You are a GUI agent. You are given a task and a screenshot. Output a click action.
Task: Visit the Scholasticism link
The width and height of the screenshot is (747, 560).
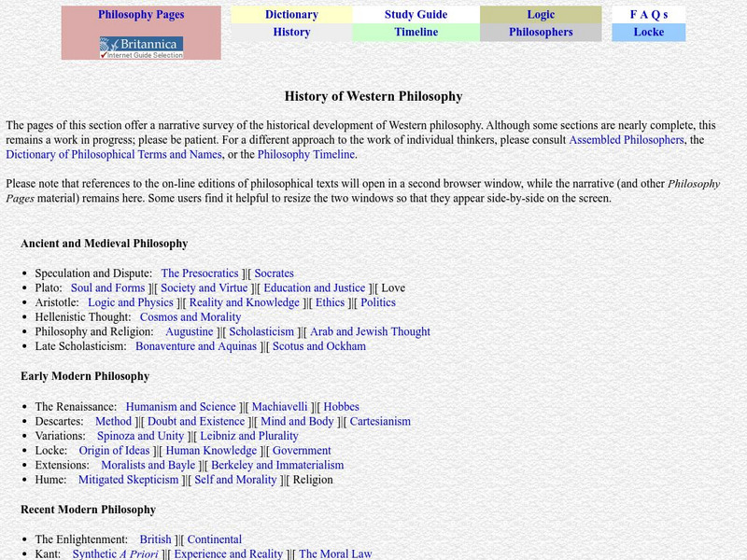pyautogui.click(x=261, y=332)
